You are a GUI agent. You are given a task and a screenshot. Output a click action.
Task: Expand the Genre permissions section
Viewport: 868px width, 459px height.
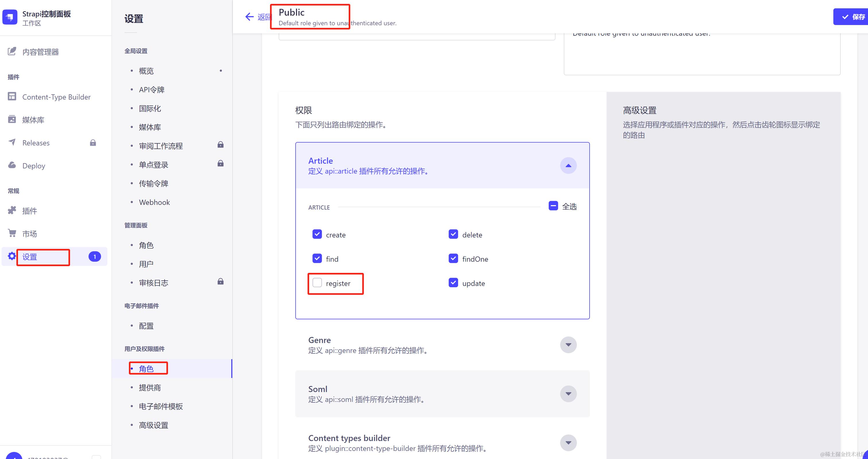click(x=568, y=345)
